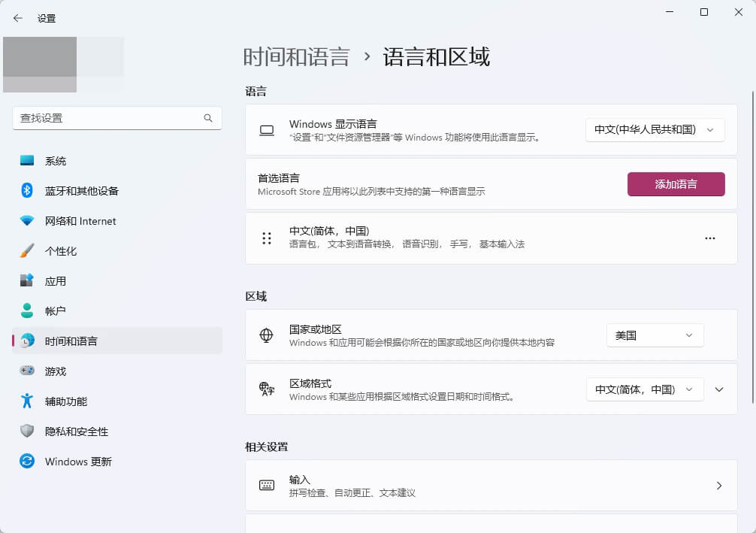
Task: Open the 系统 settings section
Action: (x=55, y=160)
